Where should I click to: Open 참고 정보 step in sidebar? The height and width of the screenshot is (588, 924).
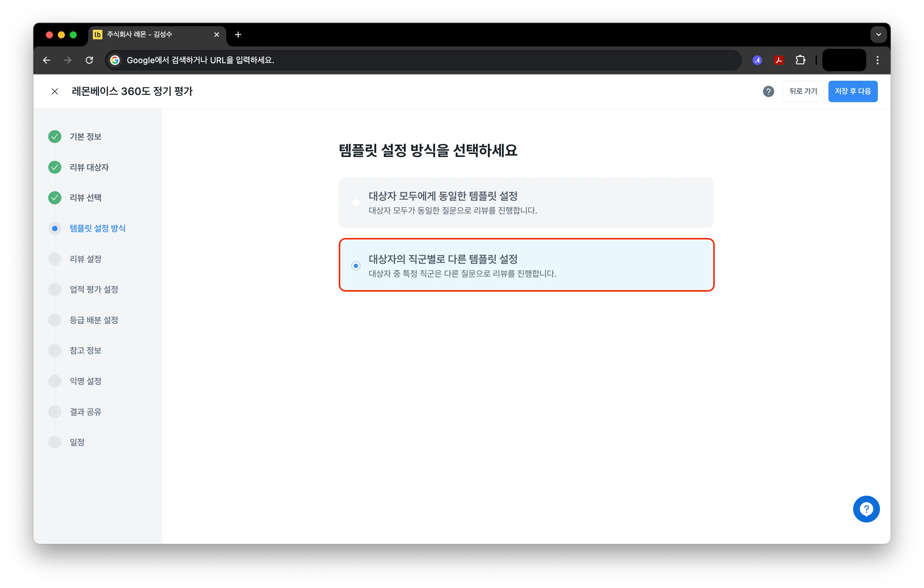pyautogui.click(x=85, y=351)
